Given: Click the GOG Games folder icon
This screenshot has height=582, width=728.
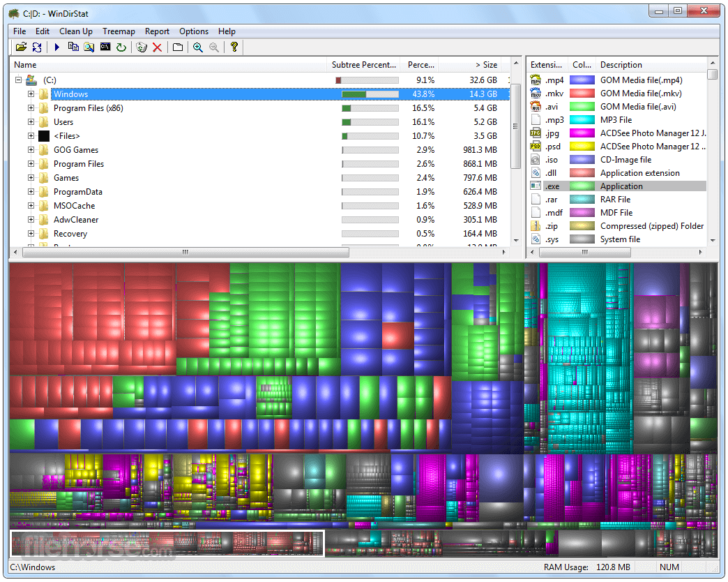Looking at the screenshot, I should coord(44,149).
